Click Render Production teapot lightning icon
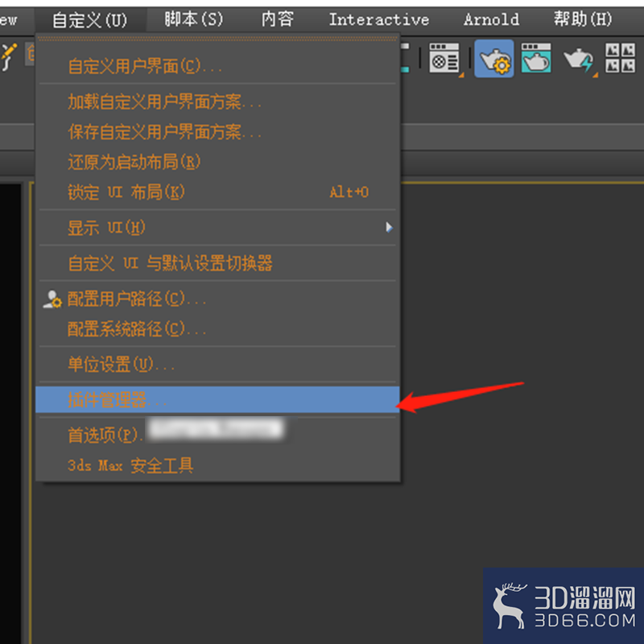Viewport: 644px width, 644px height. click(579, 60)
